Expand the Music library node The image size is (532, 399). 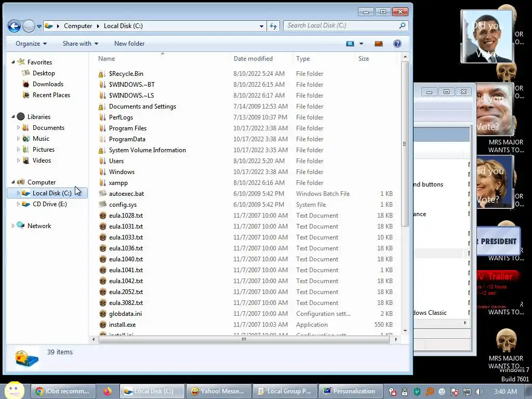(18, 138)
